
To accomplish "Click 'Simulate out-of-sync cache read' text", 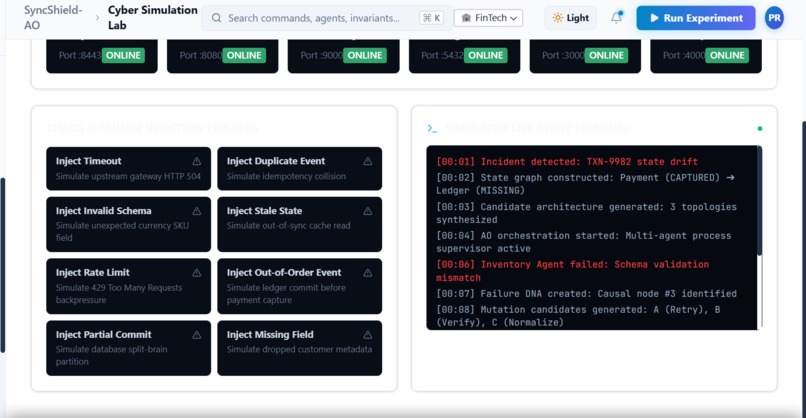I will [288, 226].
